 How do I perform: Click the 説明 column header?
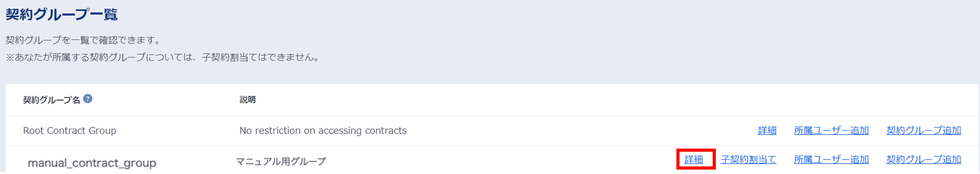click(247, 100)
